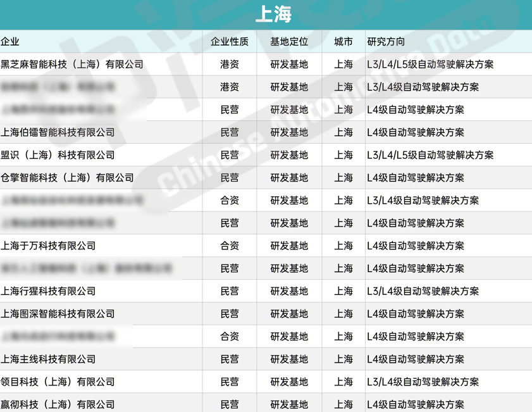This screenshot has width=532, height=412.
Task: Click 上海伯镭智能科技有限公司 cell
Action: [58, 132]
